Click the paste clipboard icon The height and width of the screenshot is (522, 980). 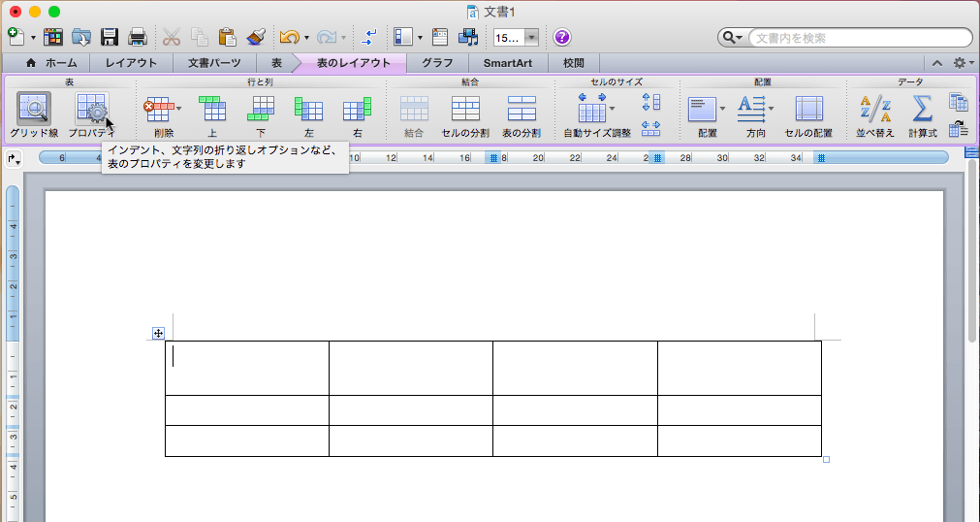(x=227, y=37)
